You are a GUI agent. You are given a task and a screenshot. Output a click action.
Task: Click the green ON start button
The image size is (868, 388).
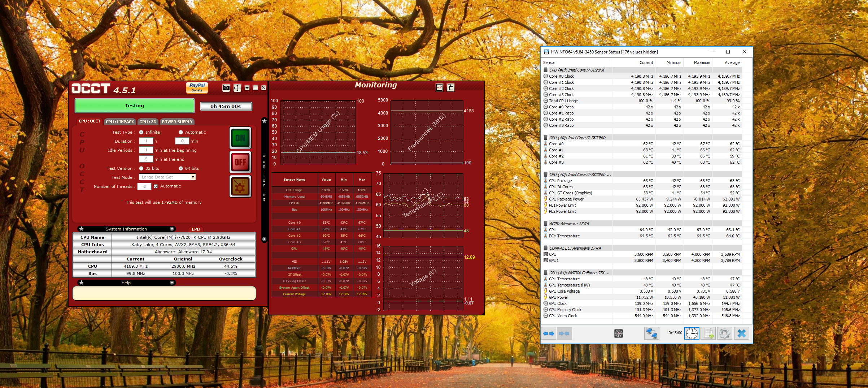click(240, 138)
